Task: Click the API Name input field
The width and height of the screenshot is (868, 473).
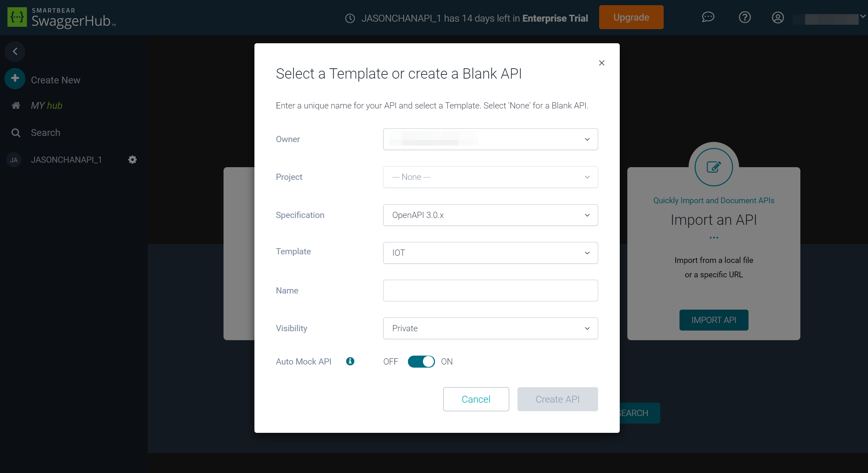Action: tap(491, 291)
